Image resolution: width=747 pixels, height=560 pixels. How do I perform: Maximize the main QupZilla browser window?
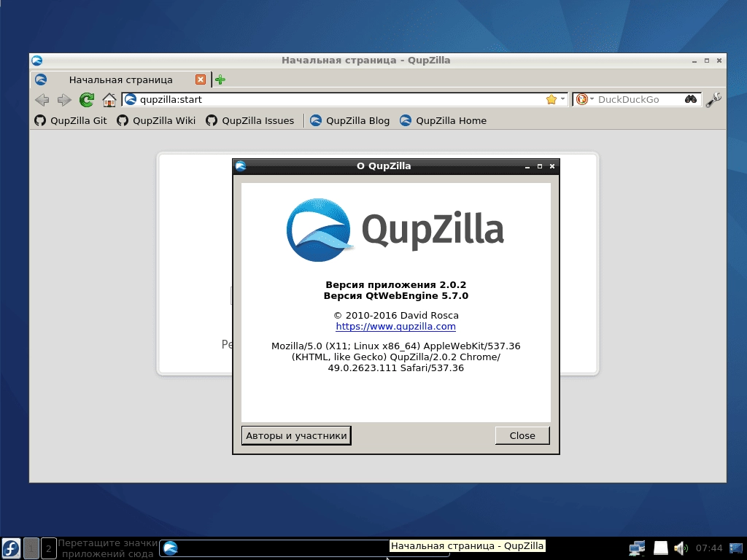706,61
